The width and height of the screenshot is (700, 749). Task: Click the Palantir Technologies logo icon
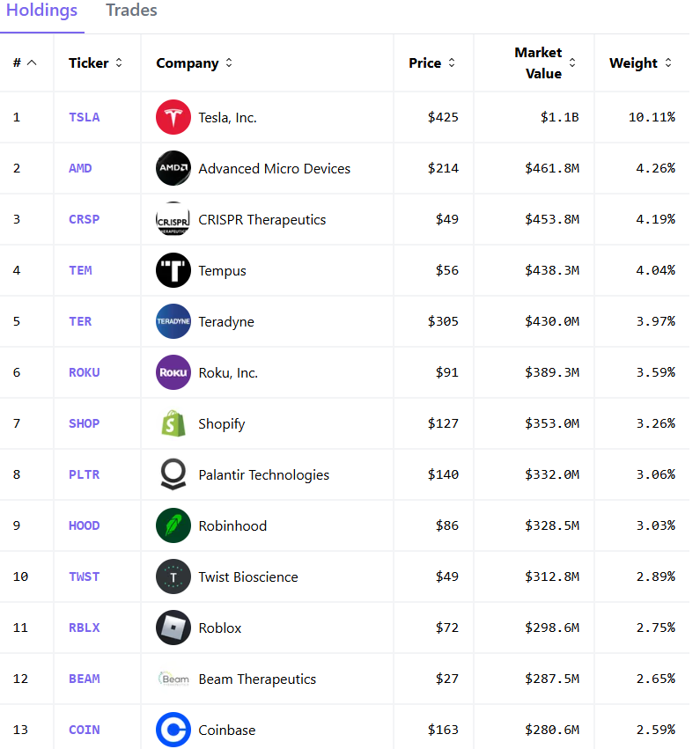click(x=173, y=474)
